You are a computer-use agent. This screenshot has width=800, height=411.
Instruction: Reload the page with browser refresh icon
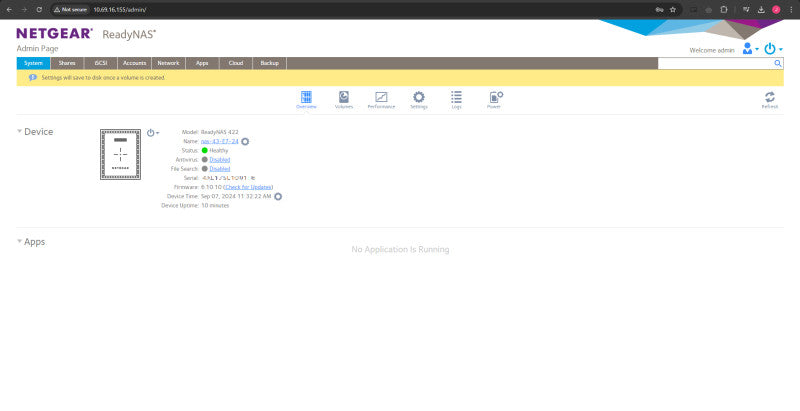pyautogui.click(x=39, y=10)
